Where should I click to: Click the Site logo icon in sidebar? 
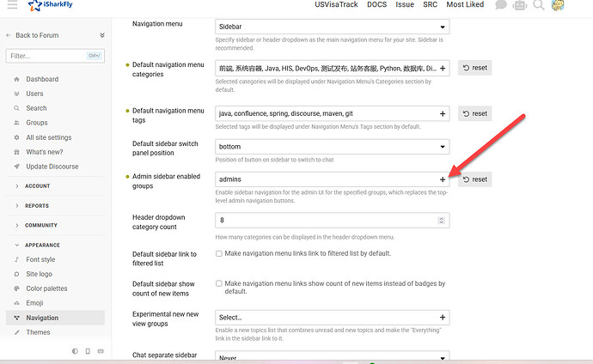[16, 274]
